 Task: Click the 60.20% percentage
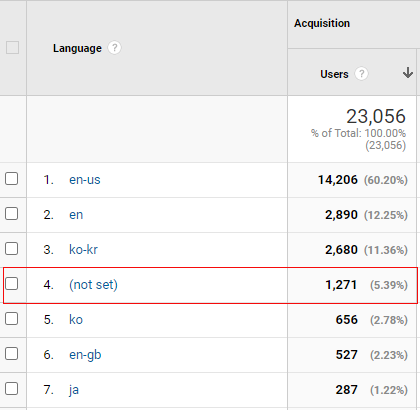tap(386, 180)
